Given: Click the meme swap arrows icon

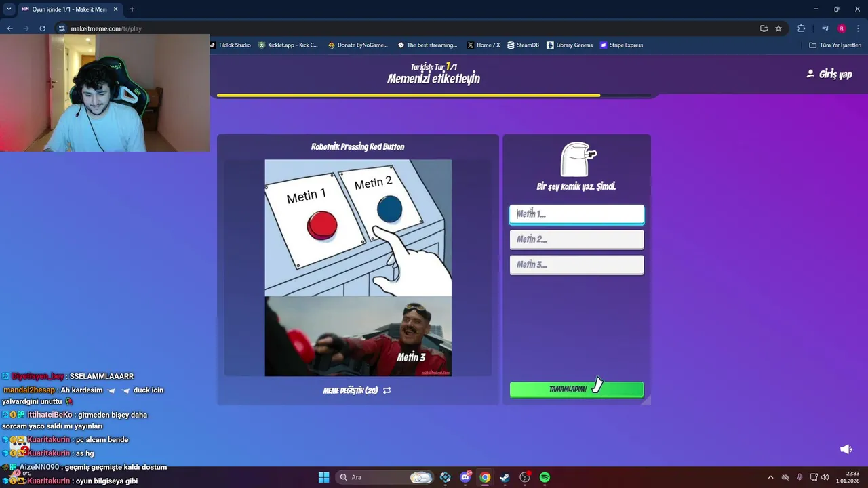Looking at the screenshot, I should point(387,390).
